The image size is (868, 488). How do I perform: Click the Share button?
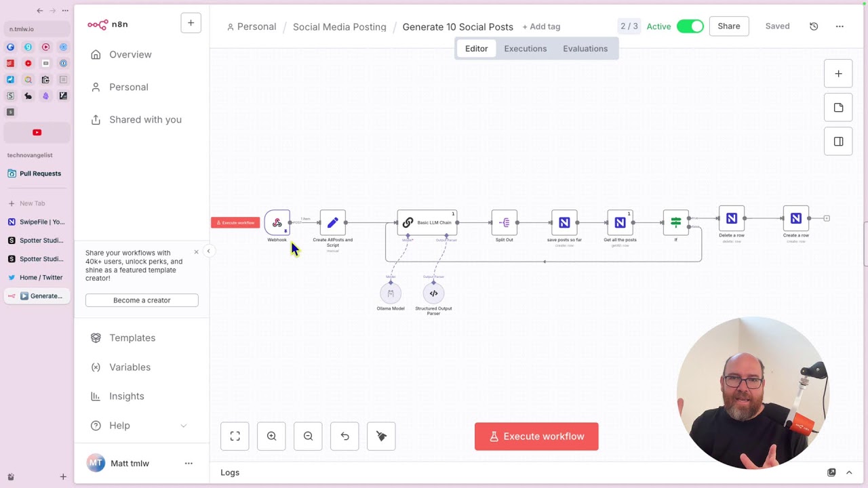click(x=729, y=26)
